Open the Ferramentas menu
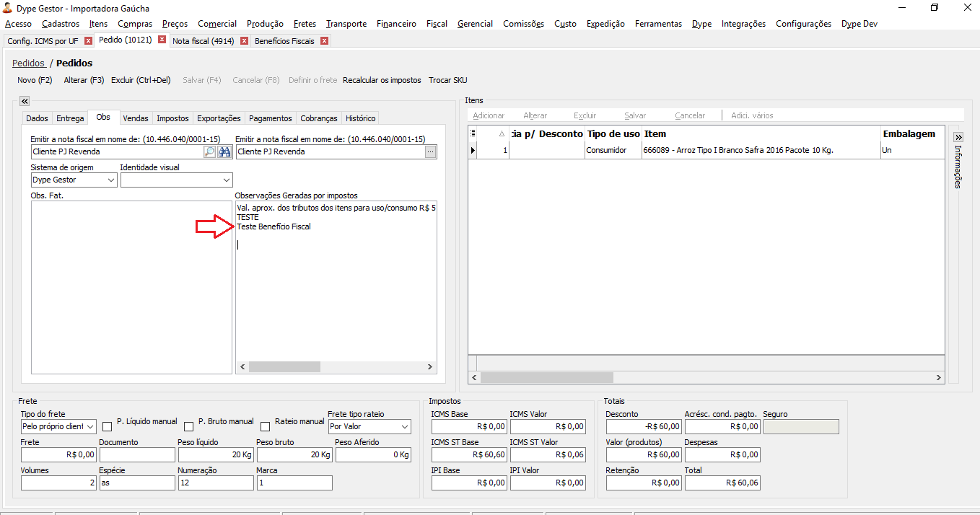This screenshot has height=515, width=980. 658,24
